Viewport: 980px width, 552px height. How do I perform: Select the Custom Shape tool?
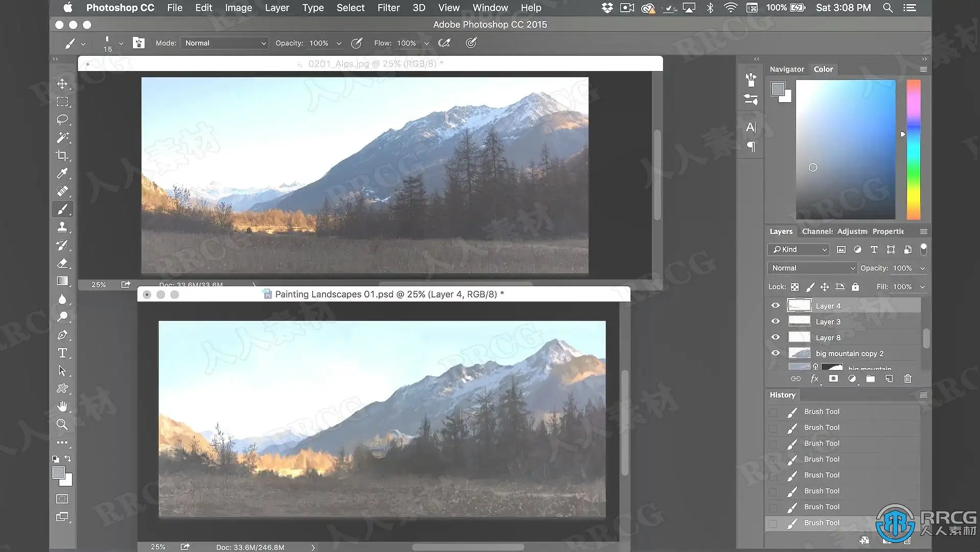62,388
